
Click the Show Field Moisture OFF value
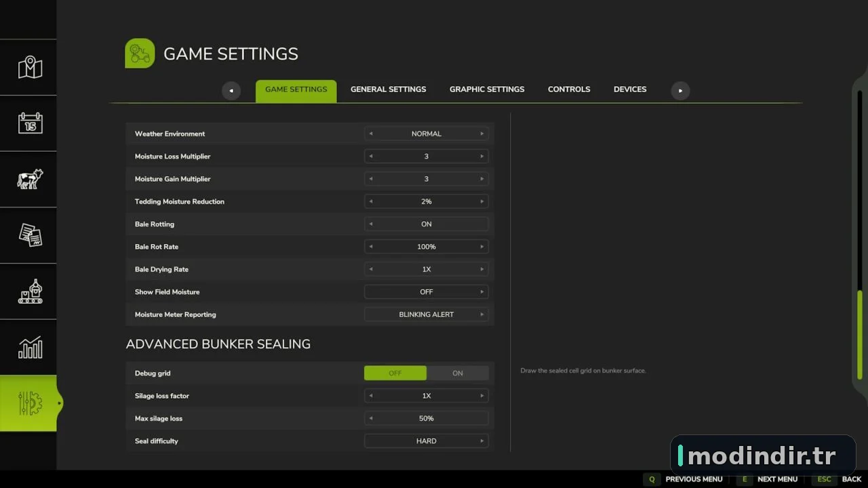coord(427,291)
